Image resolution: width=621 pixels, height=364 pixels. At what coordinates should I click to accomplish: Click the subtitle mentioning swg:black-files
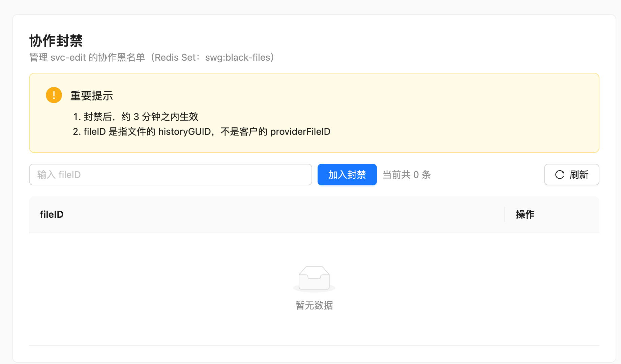click(x=152, y=57)
